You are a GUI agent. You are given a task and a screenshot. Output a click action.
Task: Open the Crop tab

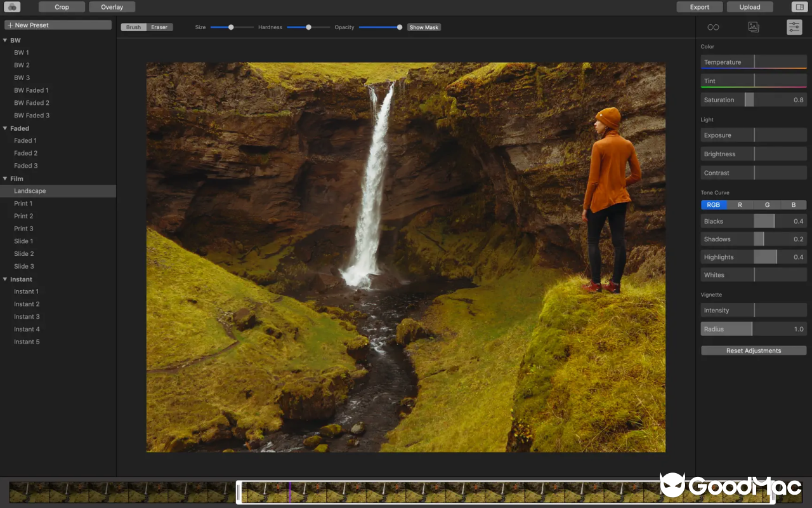pyautogui.click(x=61, y=6)
